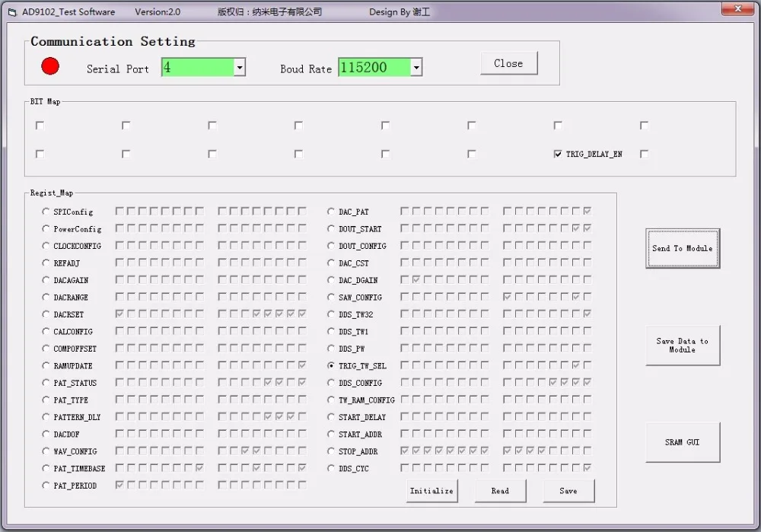Close the AD9102_Test Software window
The image size is (761, 532).
[737, 8]
